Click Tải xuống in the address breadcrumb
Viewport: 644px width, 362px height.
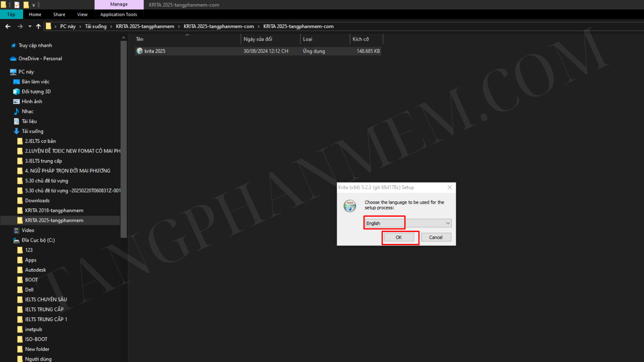(96, 26)
